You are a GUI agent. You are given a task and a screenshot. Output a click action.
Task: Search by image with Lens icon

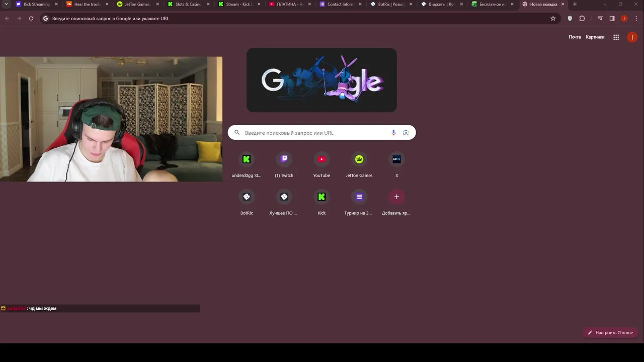coord(406,133)
